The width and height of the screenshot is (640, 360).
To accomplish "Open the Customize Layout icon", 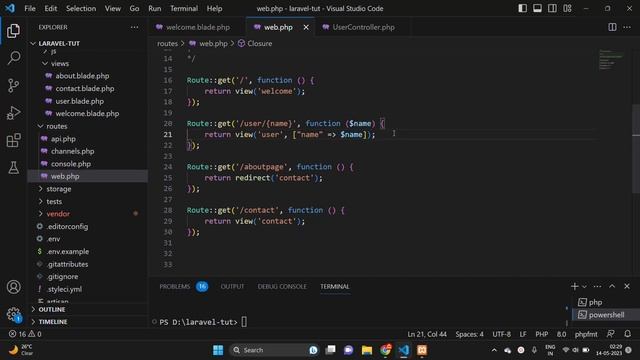I will (567, 8).
